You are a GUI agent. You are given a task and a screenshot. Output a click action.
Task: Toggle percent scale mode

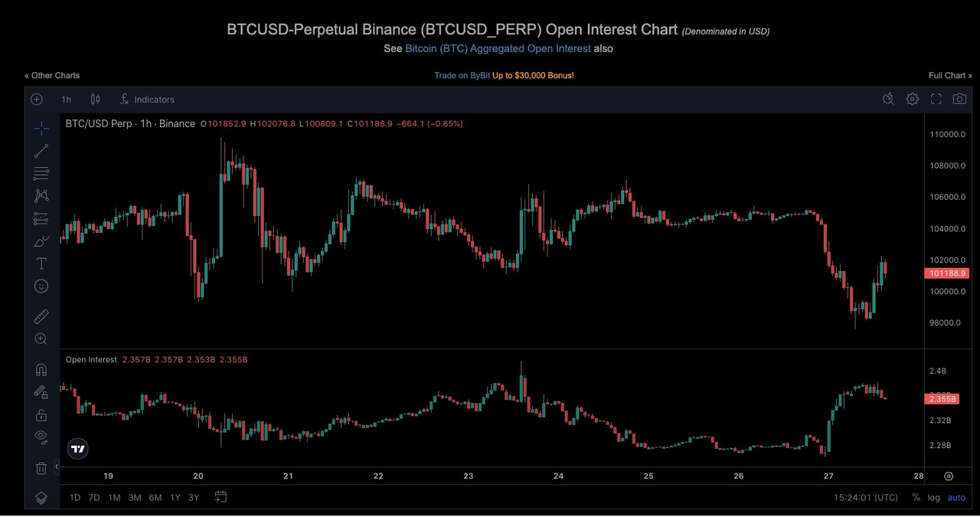point(916,498)
